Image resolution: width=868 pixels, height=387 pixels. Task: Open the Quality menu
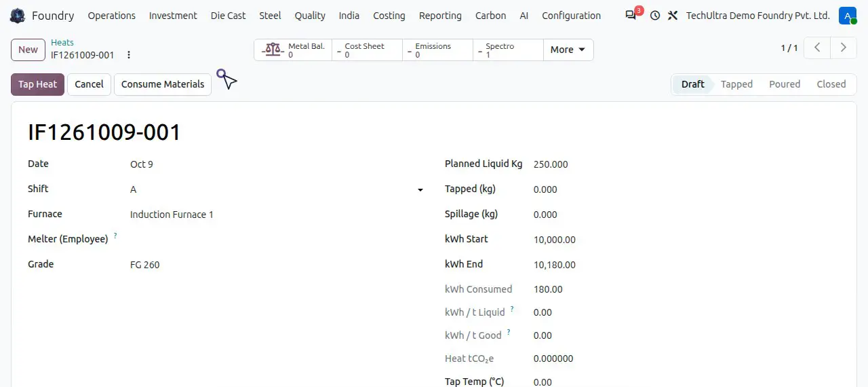[310, 16]
